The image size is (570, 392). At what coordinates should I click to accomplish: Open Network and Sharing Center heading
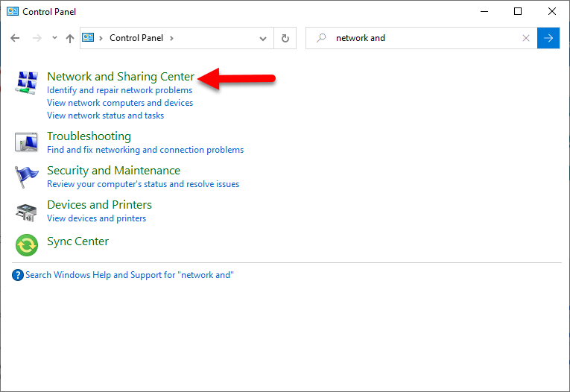coord(120,77)
